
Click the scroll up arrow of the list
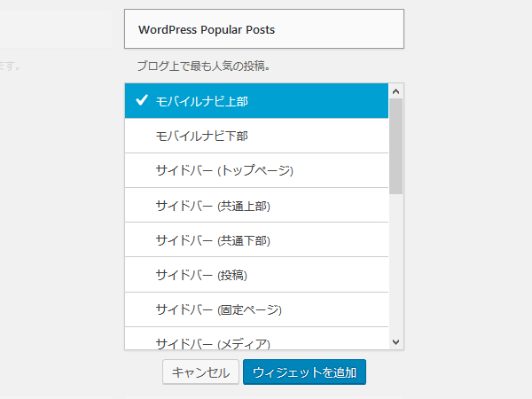click(395, 91)
